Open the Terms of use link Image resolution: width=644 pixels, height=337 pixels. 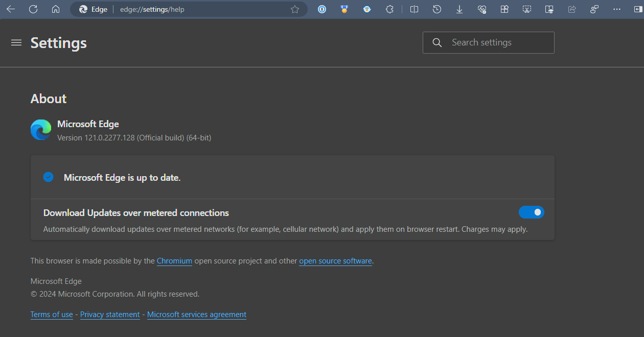point(52,315)
